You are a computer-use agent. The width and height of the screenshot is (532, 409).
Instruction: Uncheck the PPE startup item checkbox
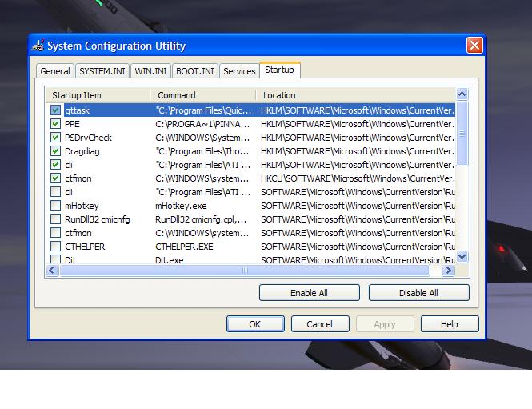55,124
